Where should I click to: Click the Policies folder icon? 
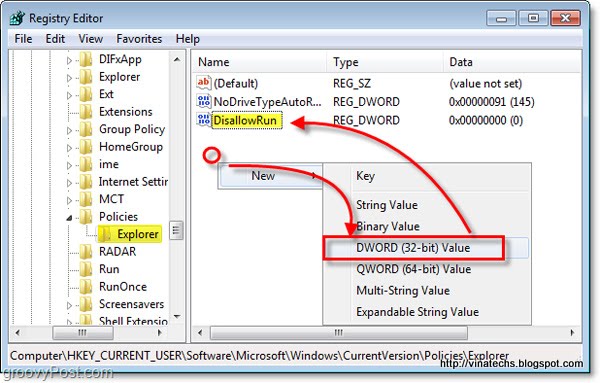tap(86, 217)
